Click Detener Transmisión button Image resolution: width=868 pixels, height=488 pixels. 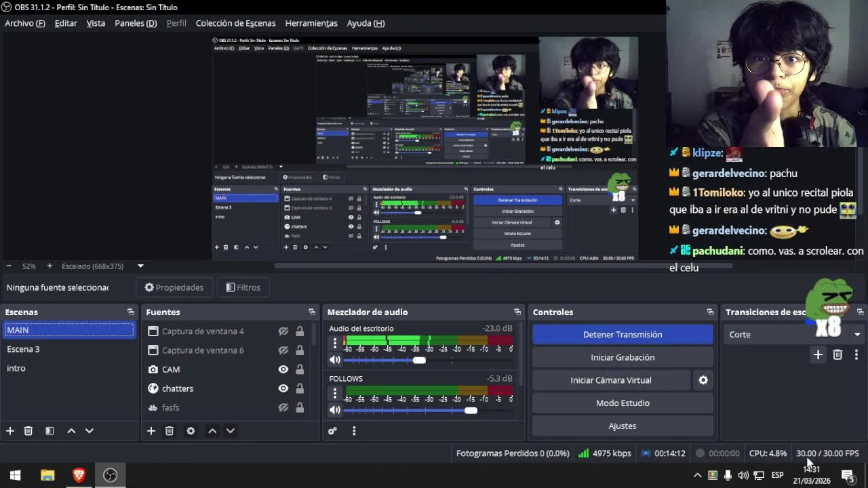tap(623, 334)
